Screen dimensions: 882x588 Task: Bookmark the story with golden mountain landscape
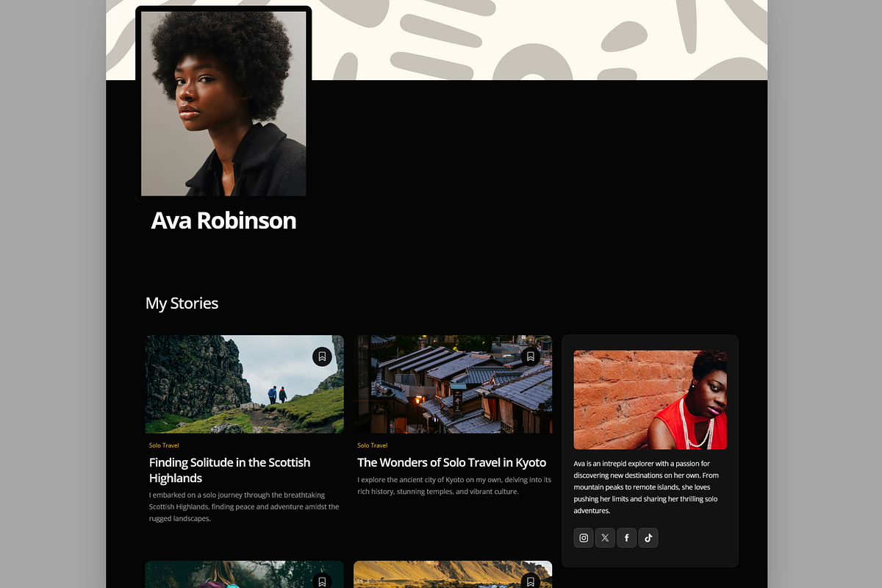pos(531,581)
